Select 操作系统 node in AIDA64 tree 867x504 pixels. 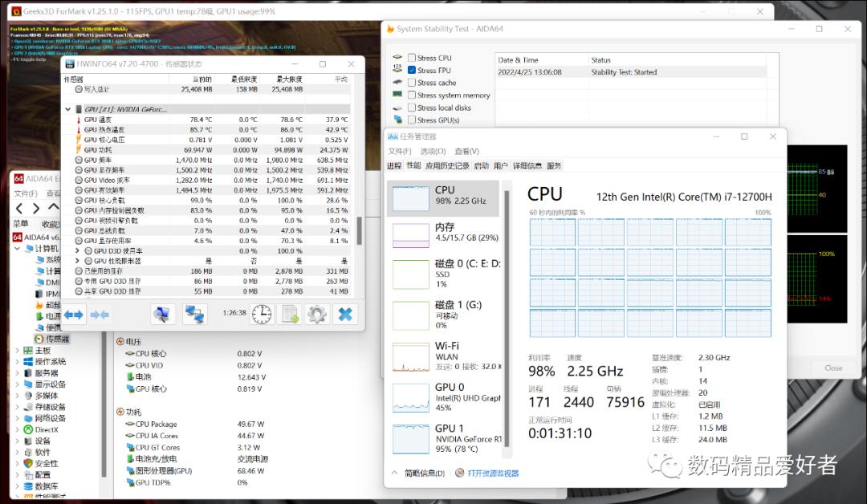click(45, 361)
